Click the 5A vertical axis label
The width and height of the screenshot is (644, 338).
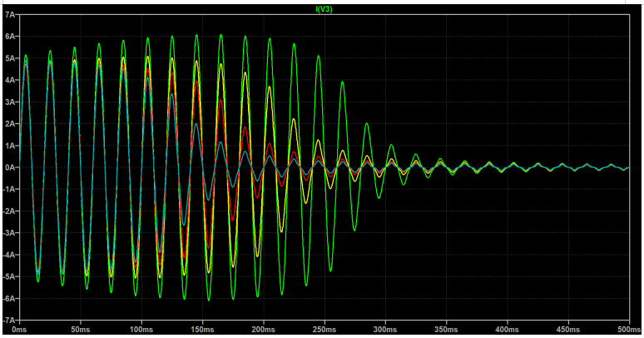(x=10, y=58)
